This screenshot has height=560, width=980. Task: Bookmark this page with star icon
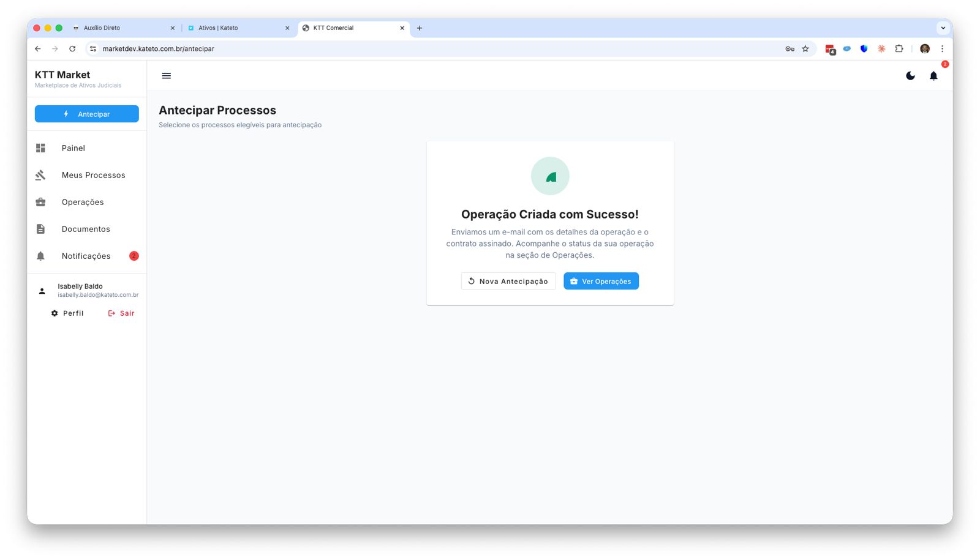(x=805, y=49)
